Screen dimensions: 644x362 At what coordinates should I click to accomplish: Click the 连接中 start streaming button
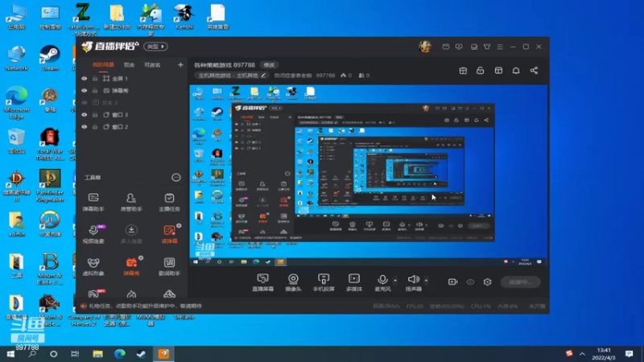coord(520,282)
